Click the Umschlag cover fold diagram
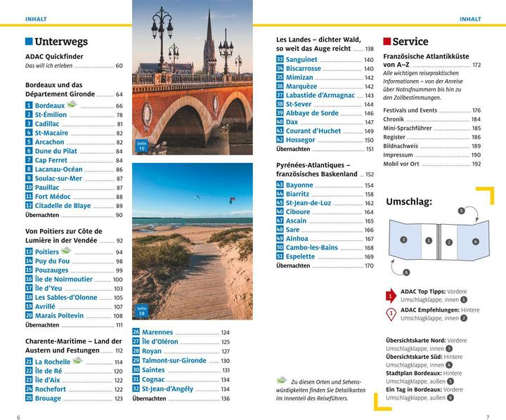Screen dimensions: 506x420 pos(439,240)
